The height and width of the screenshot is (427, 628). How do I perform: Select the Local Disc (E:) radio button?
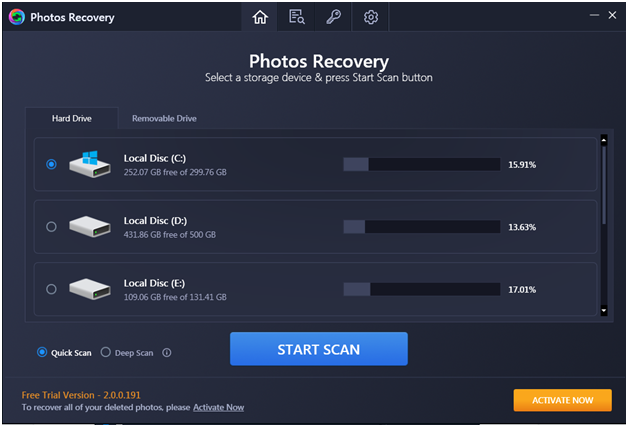(51, 289)
